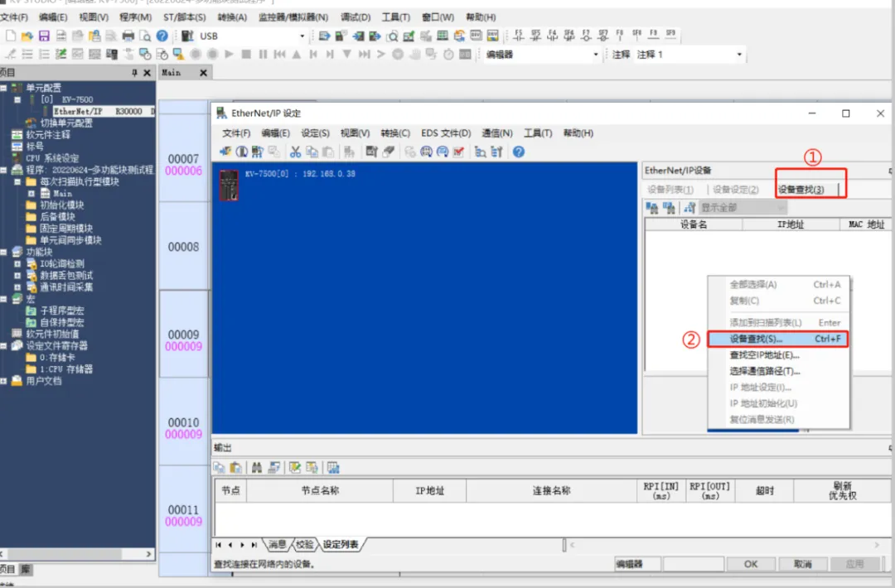Switch to the 设备查找(3) tab

[x=801, y=190]
